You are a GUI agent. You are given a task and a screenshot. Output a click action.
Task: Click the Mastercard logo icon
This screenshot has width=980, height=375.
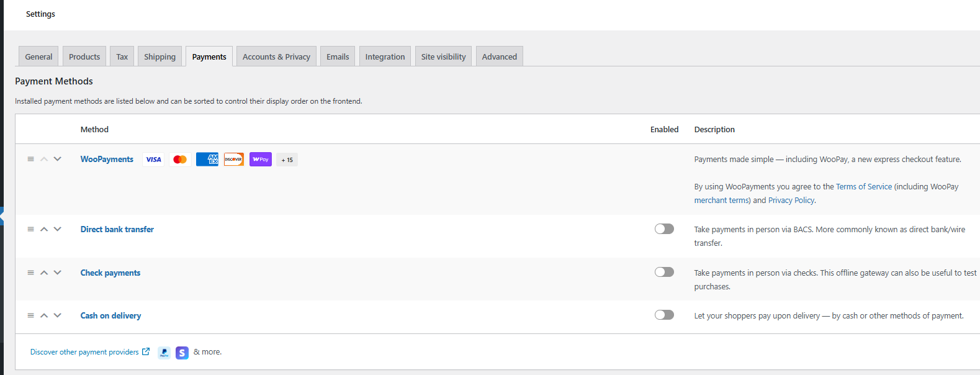coord(180,160)
